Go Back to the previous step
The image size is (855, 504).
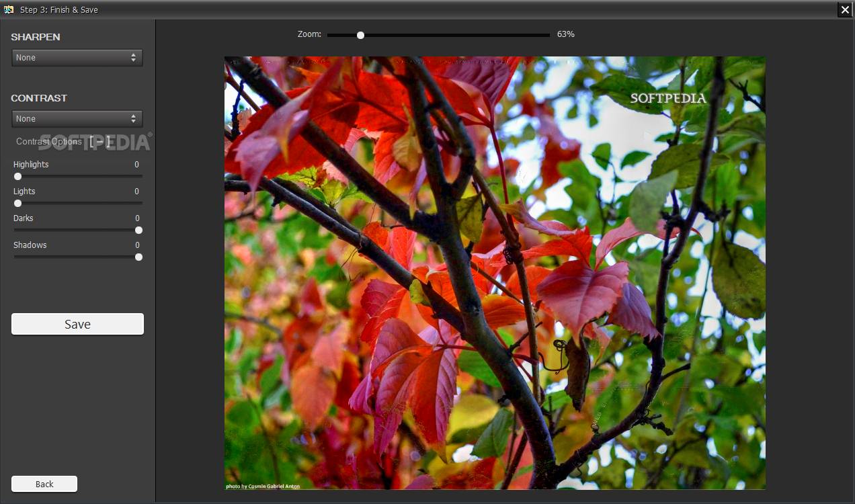pyautogui.click(x=44, y=484)
